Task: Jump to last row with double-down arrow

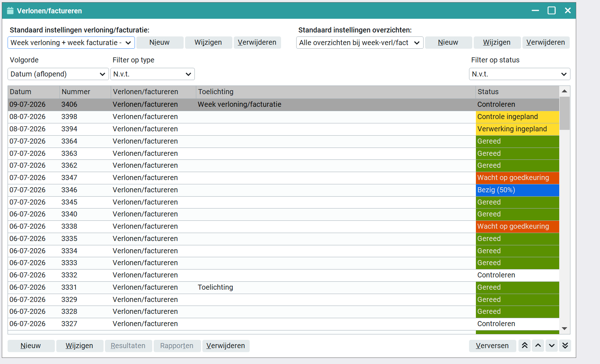Action: [565, 346]
